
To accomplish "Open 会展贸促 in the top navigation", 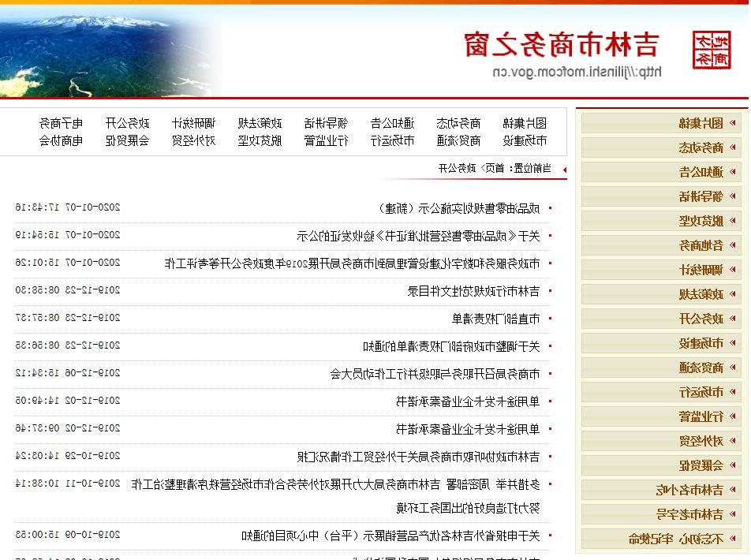I will point(128,141).
